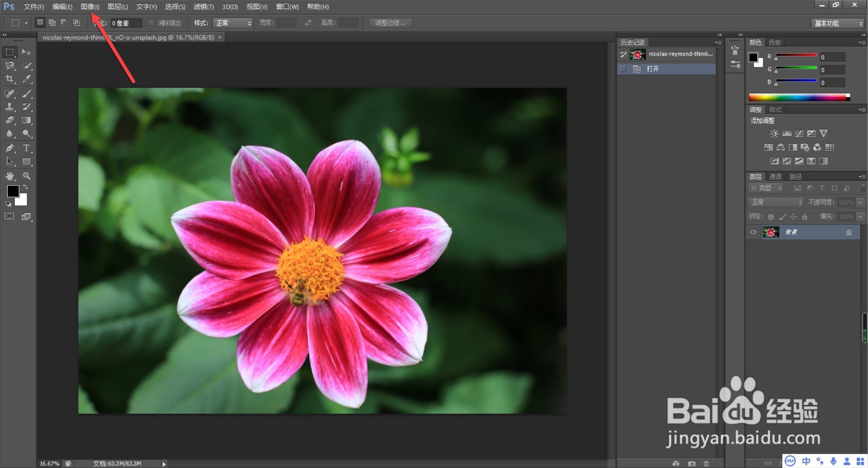Pick a color from the spectrum ramp
868x468 pixels.
click(799, 97)
